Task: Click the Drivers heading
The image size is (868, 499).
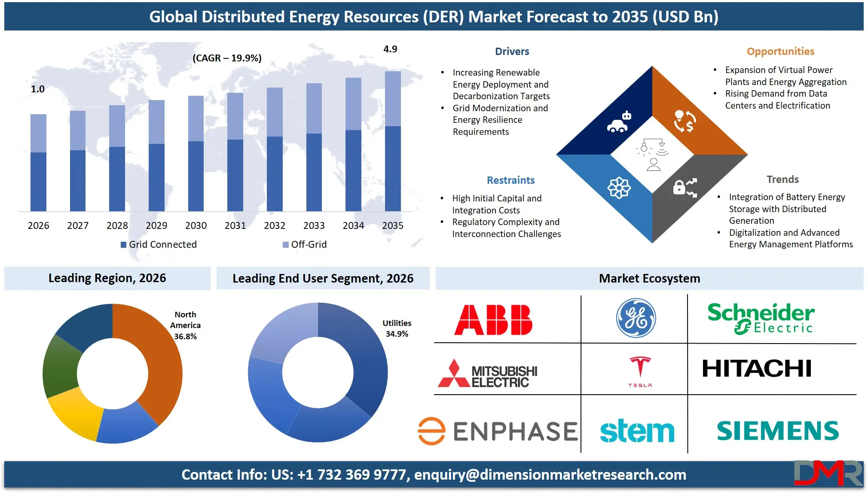Action: click(512, 52)
